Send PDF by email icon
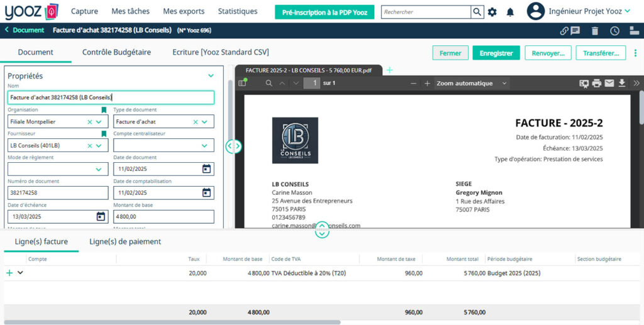This screenshot has width=644, height=325. click(x=609, y=84)
